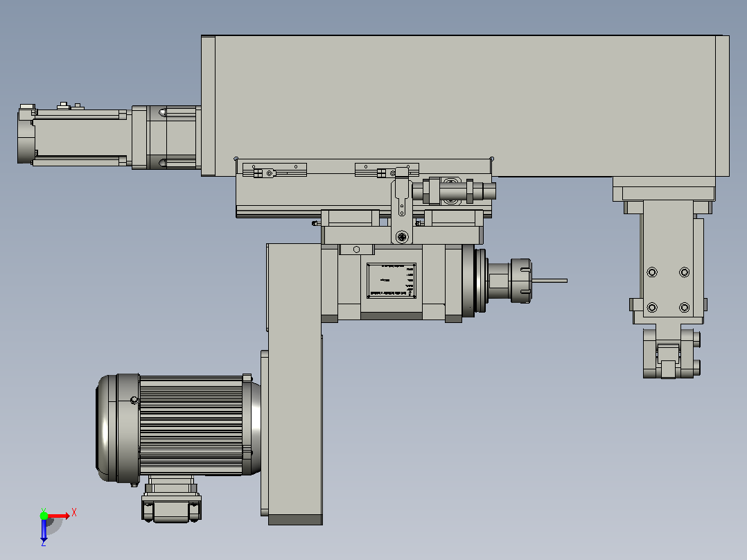Screen dimensions: 747x560
Task: Select the cylindrical proximity sensor above the spindle
Action: click(x=453, y=191)
